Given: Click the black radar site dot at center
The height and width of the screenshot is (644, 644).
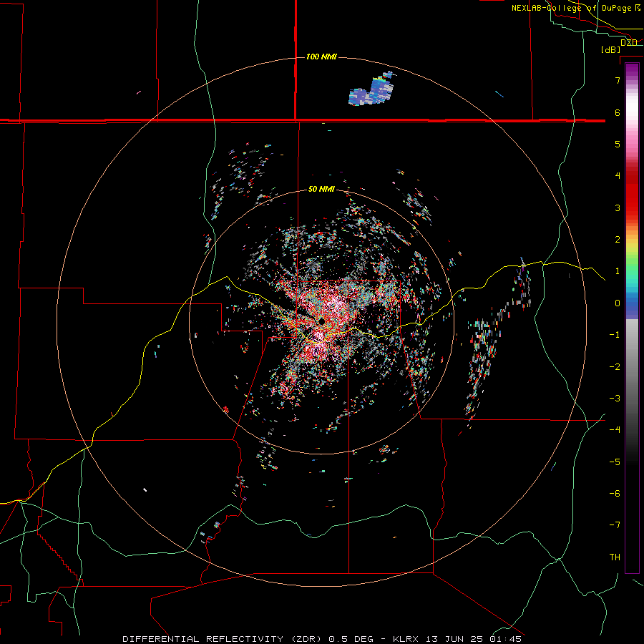Looking at the screenshot, I should pyautogui.click(x=321, y=321).
